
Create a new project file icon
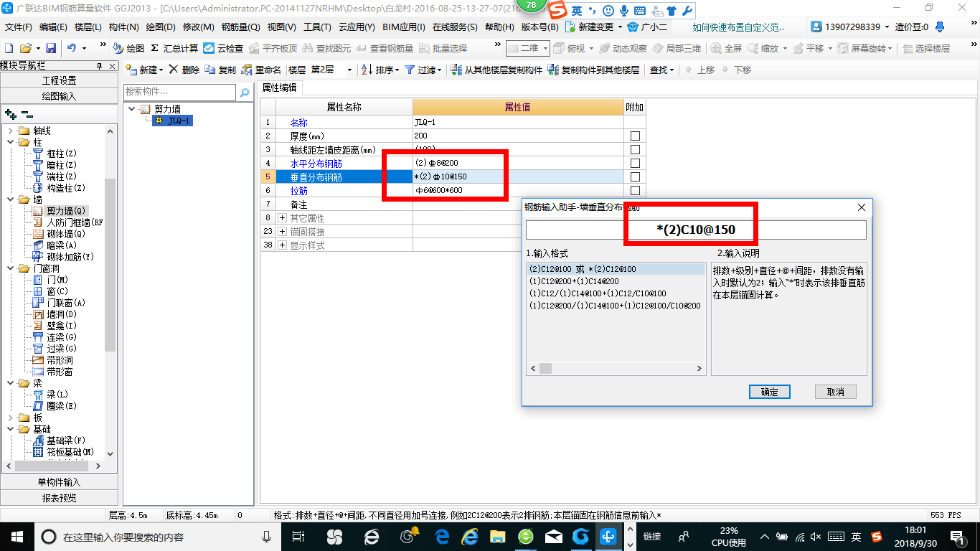tap(9, 48)
